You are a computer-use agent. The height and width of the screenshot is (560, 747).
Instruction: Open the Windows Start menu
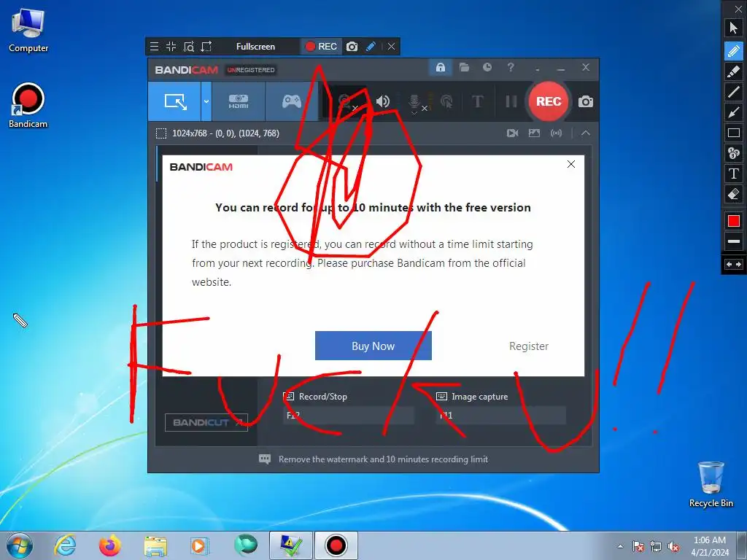pos(20,545)
